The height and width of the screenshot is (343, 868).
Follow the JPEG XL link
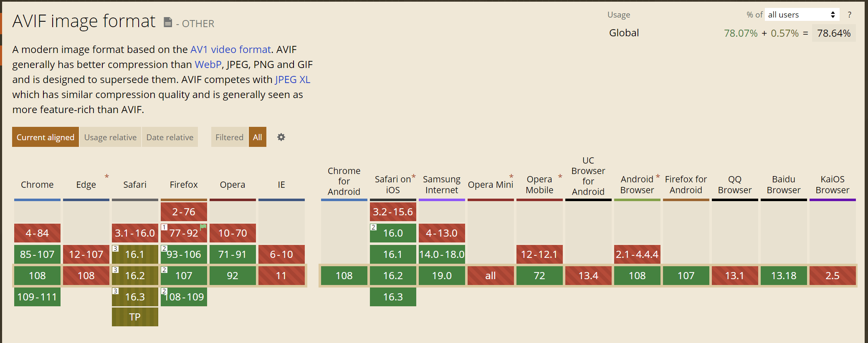point(292,80)
